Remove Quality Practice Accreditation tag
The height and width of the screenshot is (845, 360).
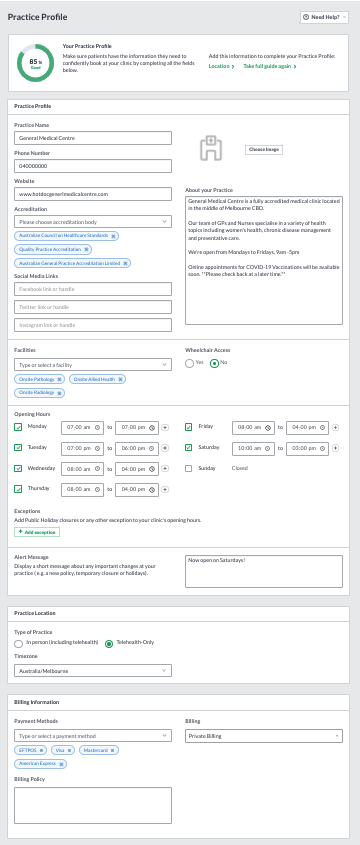86,250
